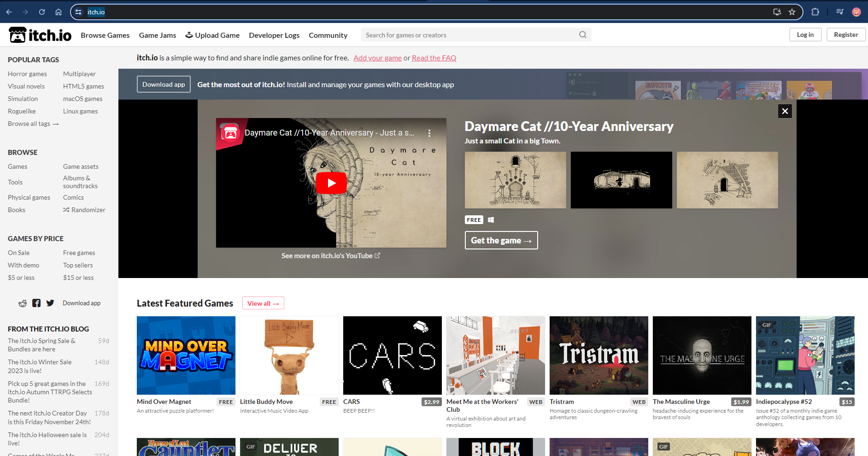The height and width of the screenshot is (456, 868).
Task: Open Multiplayer tag
Action: [79, 74]
